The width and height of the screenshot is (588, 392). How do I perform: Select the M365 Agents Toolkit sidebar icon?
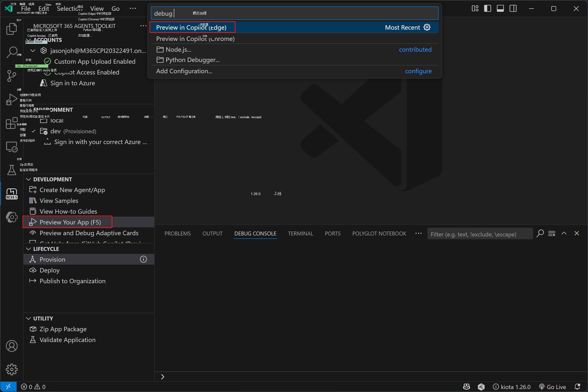click(x=12, y=194)
